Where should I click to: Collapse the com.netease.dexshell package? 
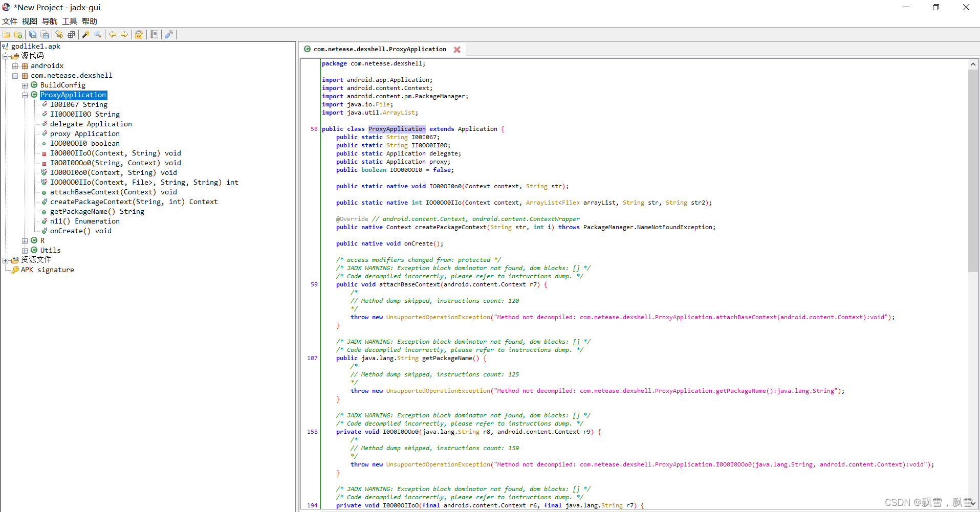[15, 76]
